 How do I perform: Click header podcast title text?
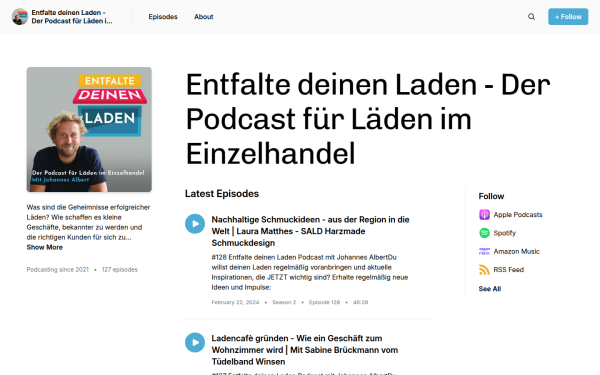coord(72,17)
